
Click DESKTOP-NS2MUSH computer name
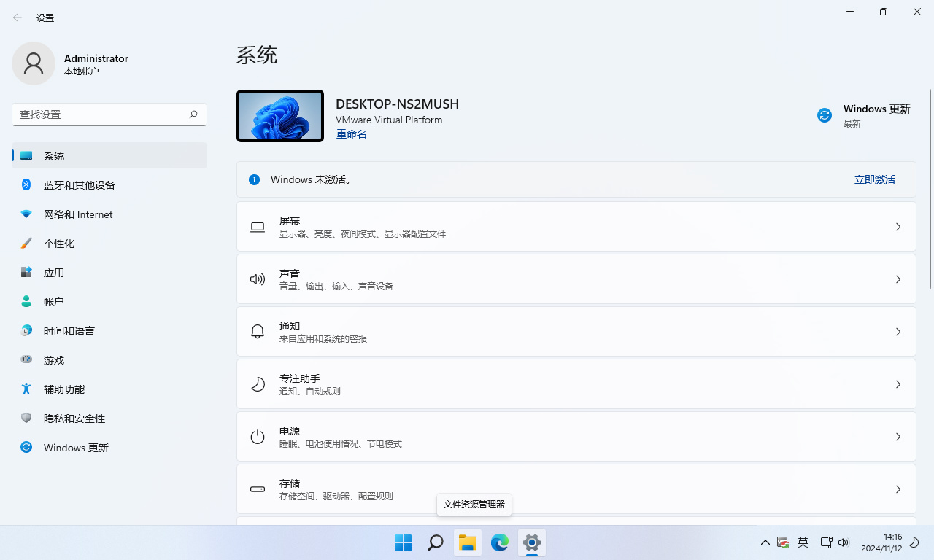coord(398,104)
